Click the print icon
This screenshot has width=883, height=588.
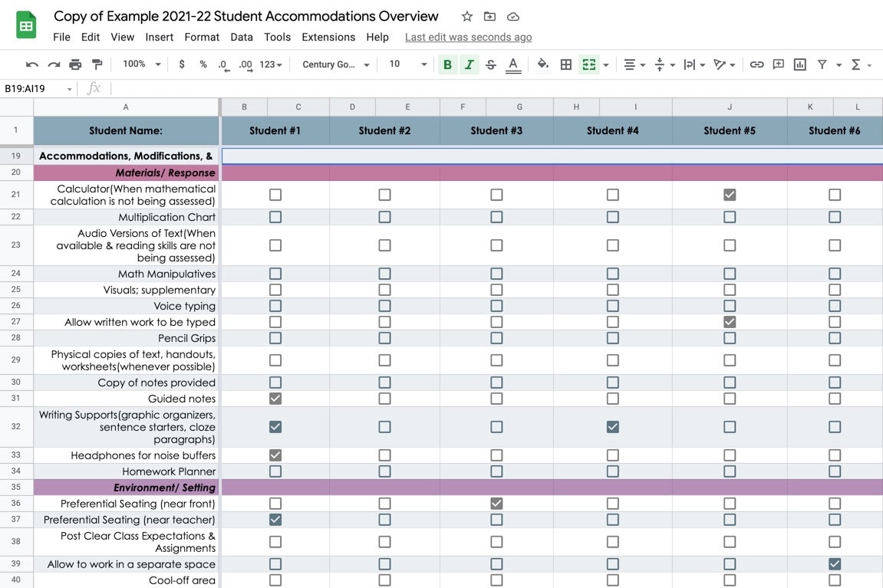click(x=75, y=64)
